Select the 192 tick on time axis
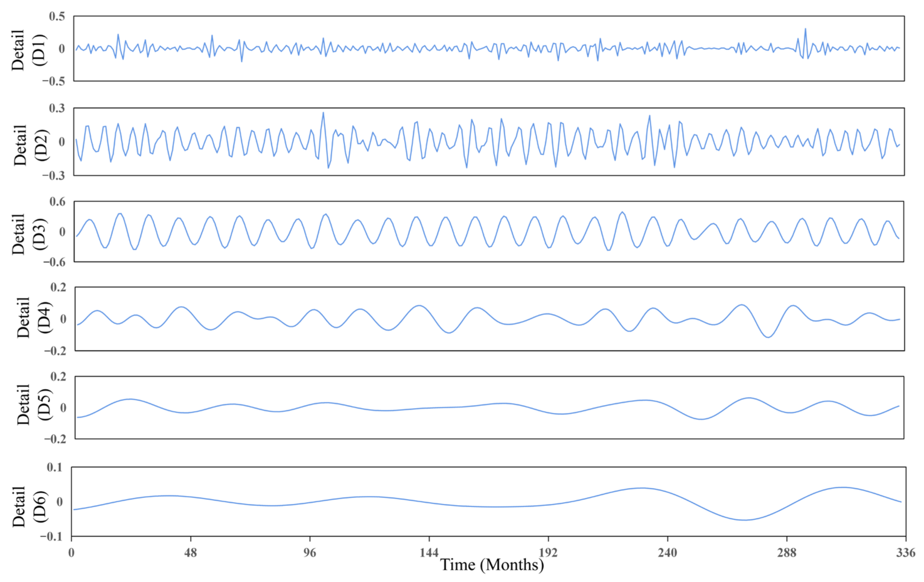Image resolution: width=924 pixels, height=582 pixels. click(x=548, y=552)
